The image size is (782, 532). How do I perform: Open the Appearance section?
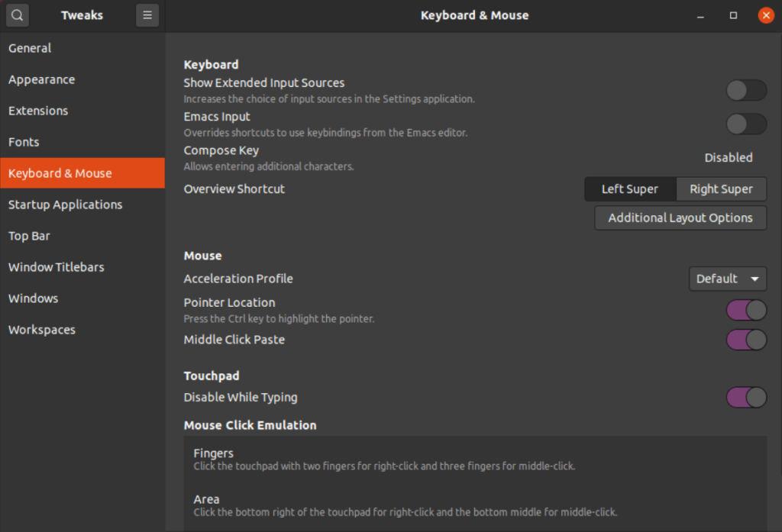coord(42,79)
